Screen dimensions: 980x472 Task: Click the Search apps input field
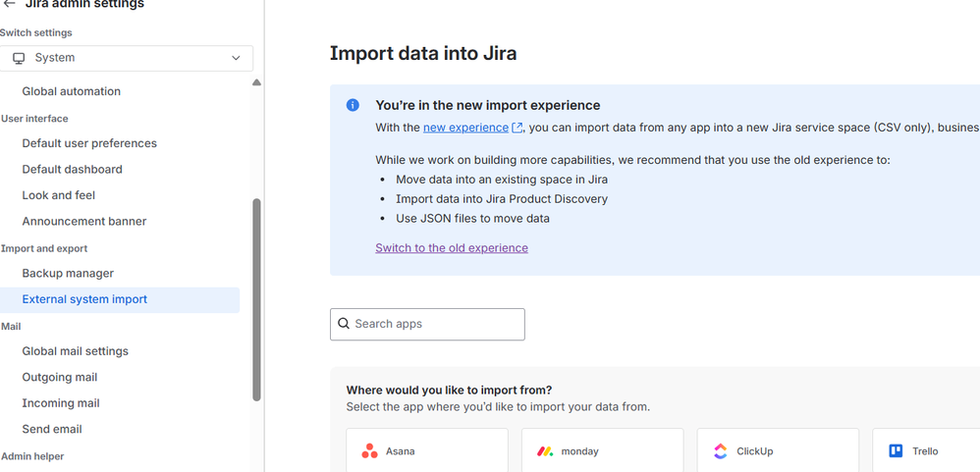437,324
